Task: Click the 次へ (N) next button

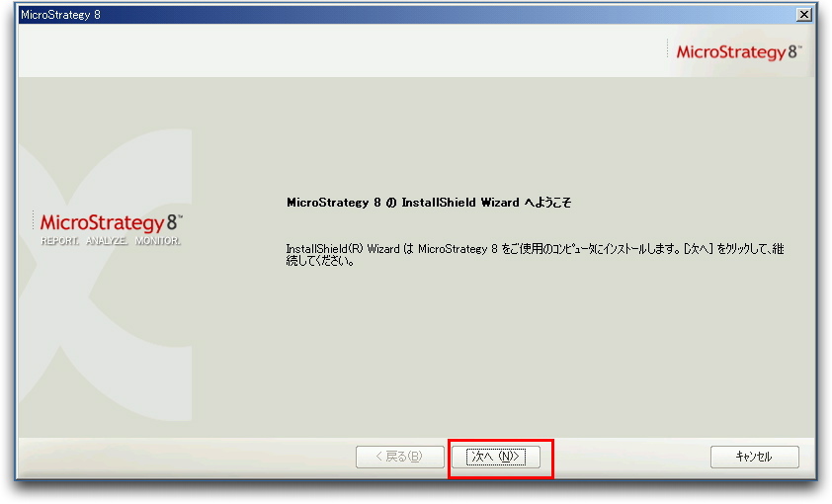Action: [x=496, y=457]
